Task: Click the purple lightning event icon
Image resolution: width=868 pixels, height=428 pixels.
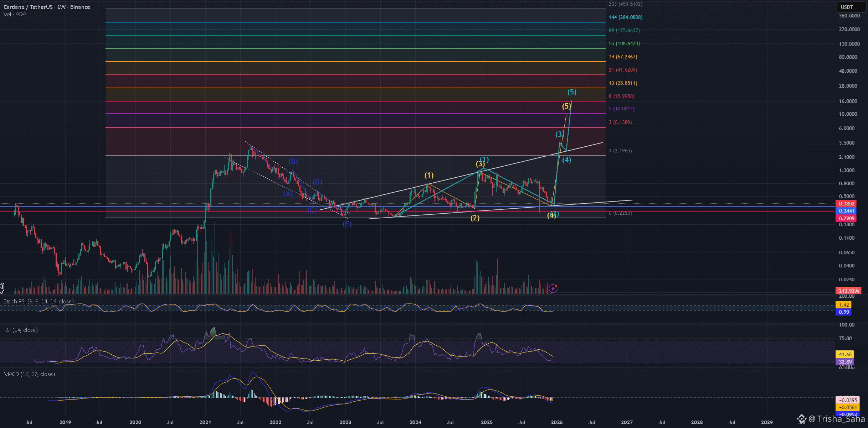Action: [x=553, y=288]
